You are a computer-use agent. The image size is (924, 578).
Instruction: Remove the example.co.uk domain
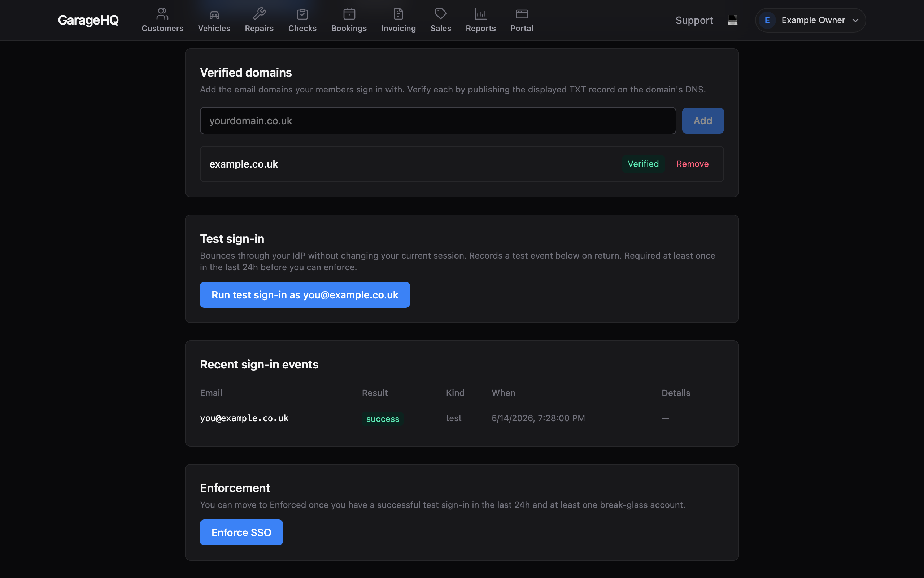tap(692, 164)
